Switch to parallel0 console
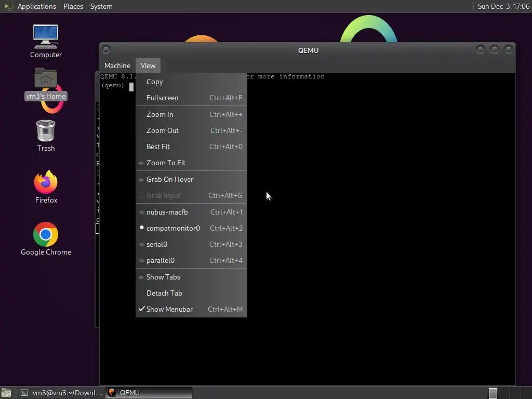Viewport: 532px width, 399px height. point(191,261)
